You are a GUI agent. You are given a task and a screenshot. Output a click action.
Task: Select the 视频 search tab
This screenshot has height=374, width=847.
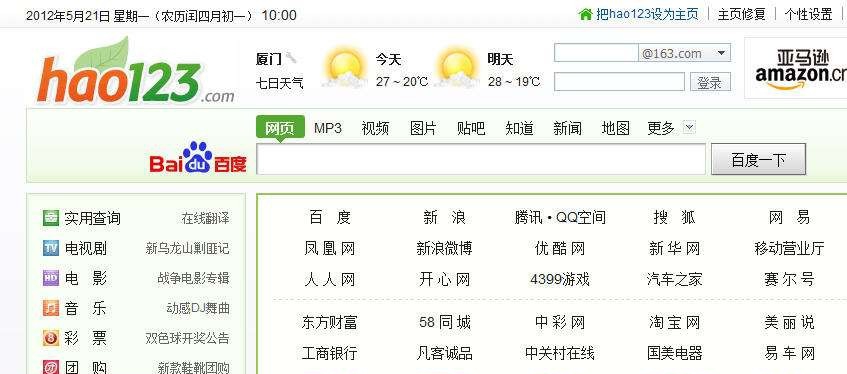pos(375,128)
